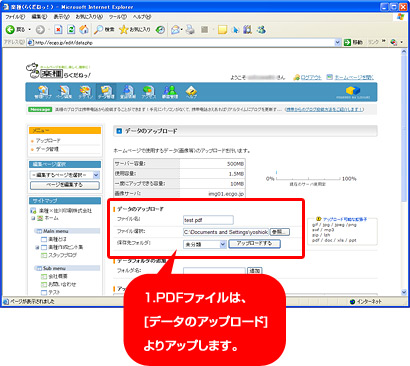The width and height of the screenshot is (410, 366).
Task: Select the Sub menu sitemap group
Action: coord(54,268)
